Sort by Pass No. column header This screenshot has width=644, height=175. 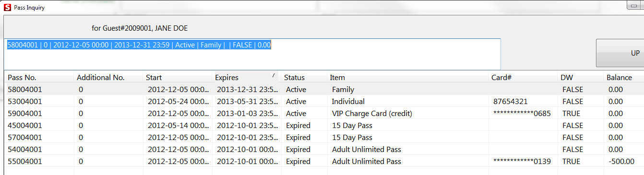[x=39, y=77]
